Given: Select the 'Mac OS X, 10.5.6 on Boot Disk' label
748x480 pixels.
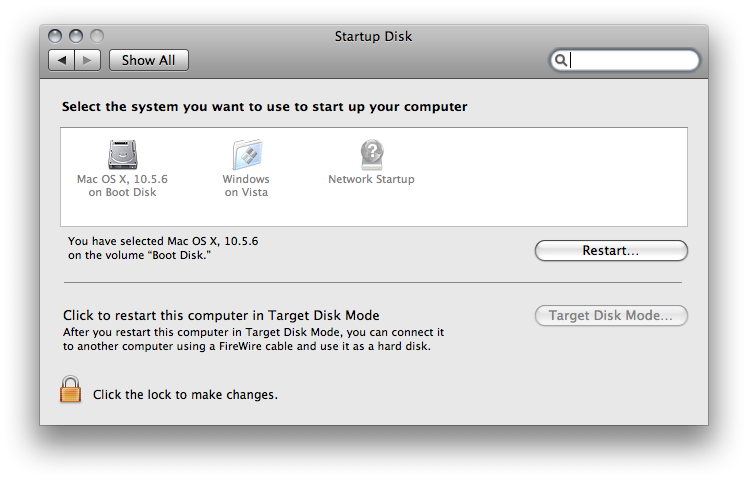Looking at the screenshot, I should (123, 186).
